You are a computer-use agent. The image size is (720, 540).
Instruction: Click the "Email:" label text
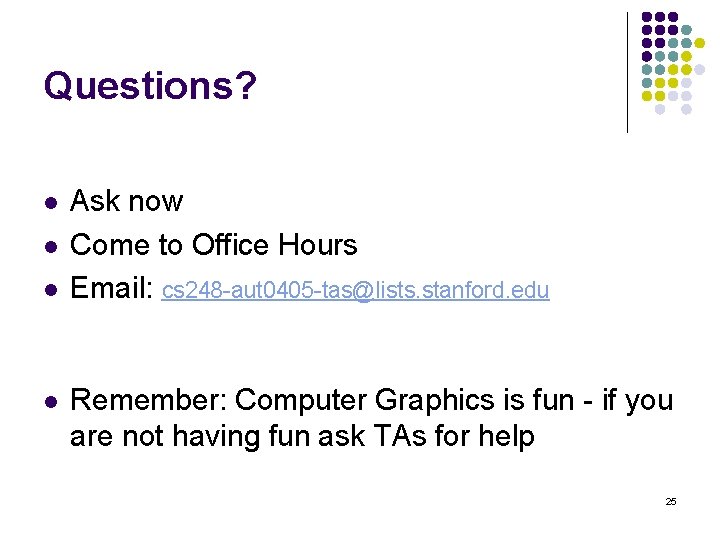[110, 289]
